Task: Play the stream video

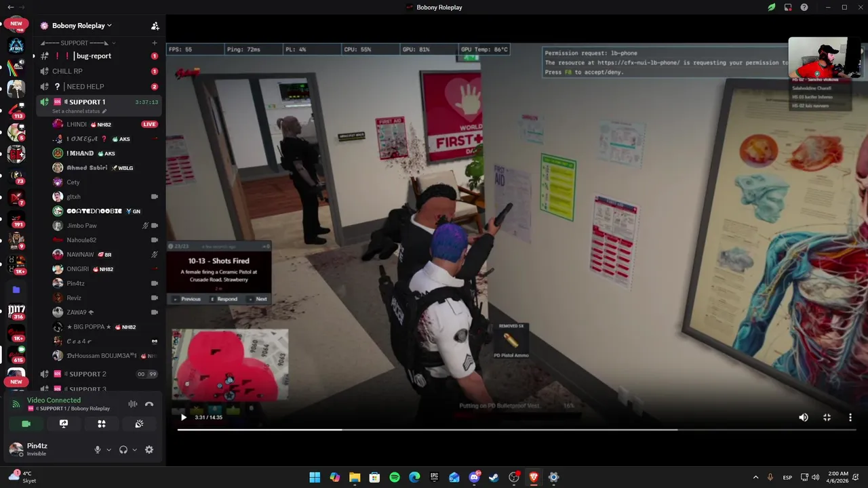Action: [x=183, y=418]
